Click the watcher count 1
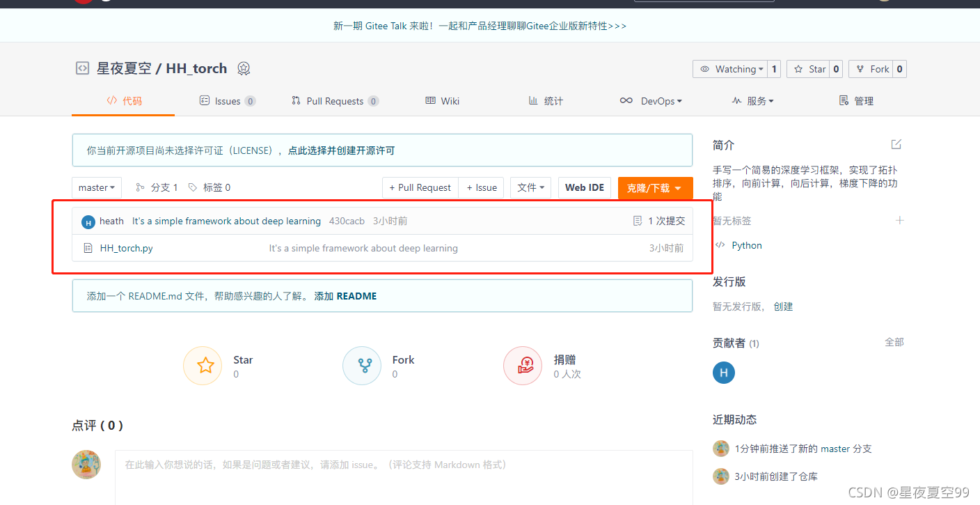This screenshot has width=980, height=505. click(x=774, y=69)
